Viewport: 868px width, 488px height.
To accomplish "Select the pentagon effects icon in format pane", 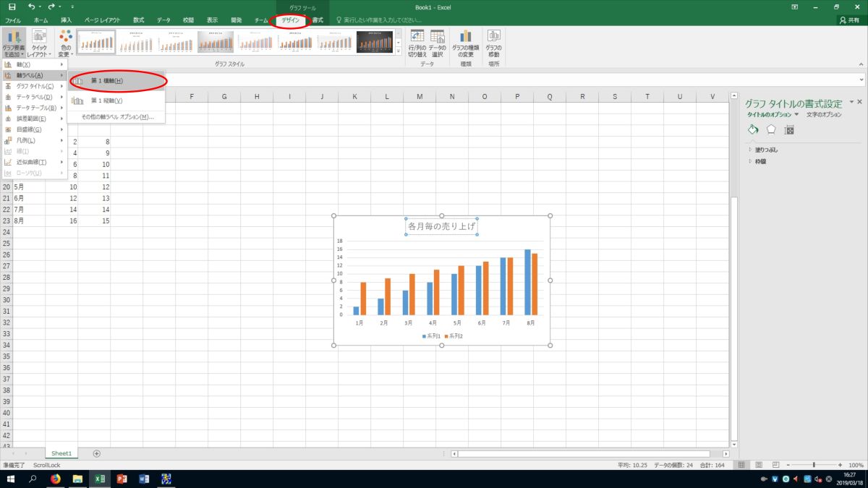I will pos(771,129).
